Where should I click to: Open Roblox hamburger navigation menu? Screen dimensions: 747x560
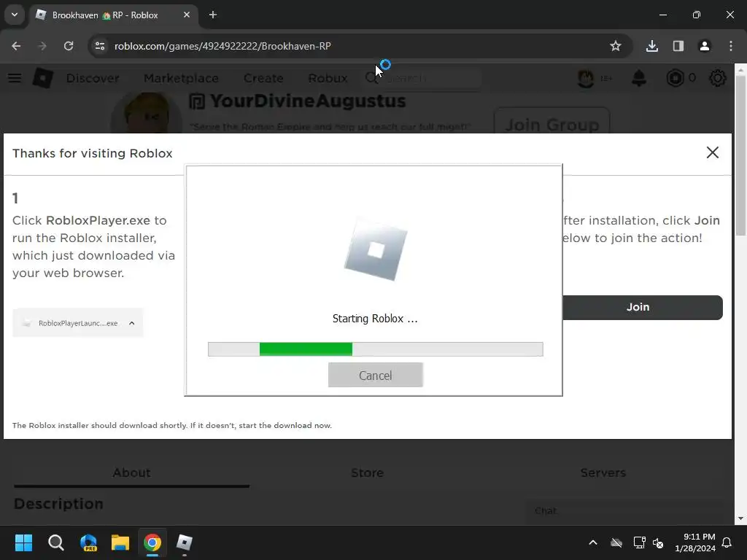tap(15, 78)
